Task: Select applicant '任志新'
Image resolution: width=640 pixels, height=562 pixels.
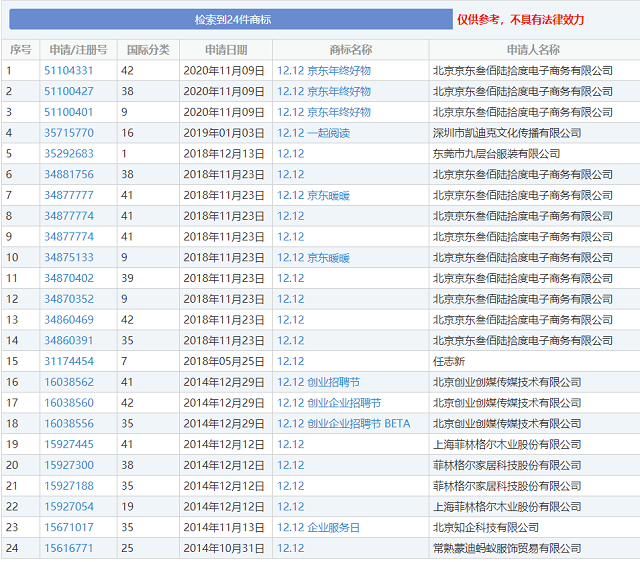Action: click(449, 362)
